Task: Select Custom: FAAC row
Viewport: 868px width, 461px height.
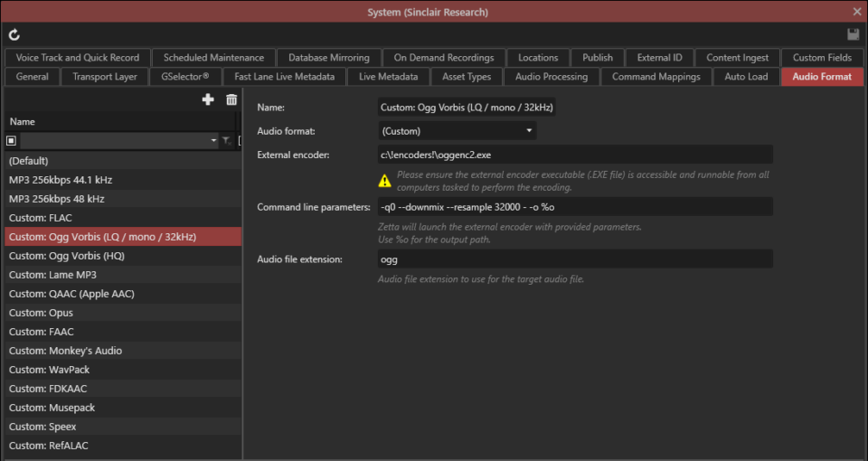Action: click(x=123, y=332)
